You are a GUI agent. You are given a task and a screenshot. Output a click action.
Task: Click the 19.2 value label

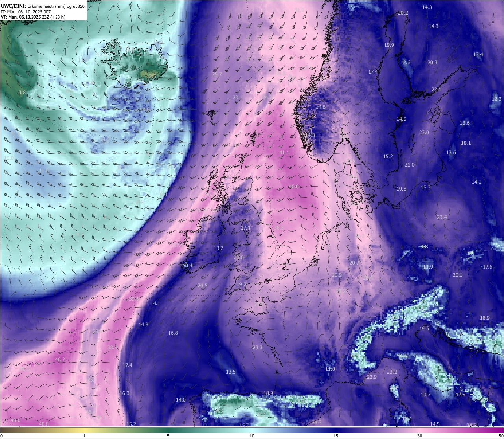[241, 284]
